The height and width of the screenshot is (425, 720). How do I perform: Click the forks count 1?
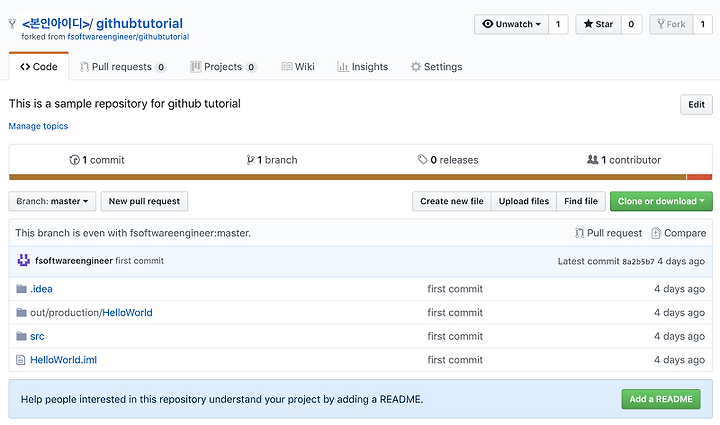click(703, 24)
